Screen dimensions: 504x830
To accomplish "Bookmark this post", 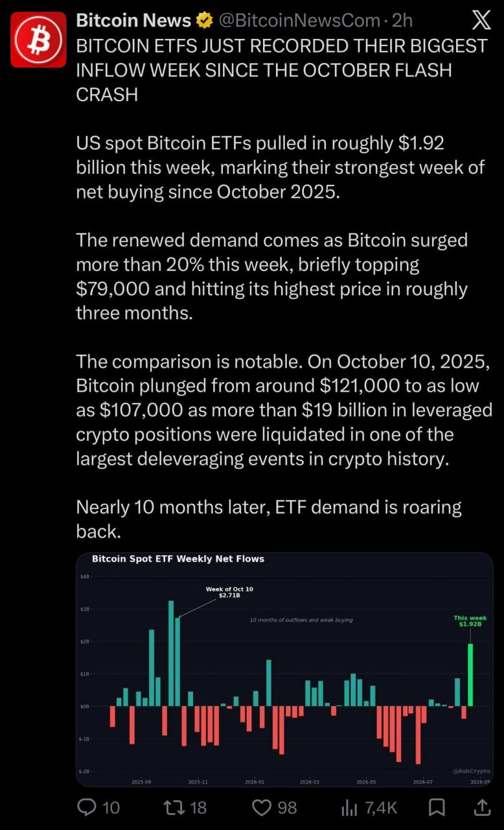I will point(437,807).
